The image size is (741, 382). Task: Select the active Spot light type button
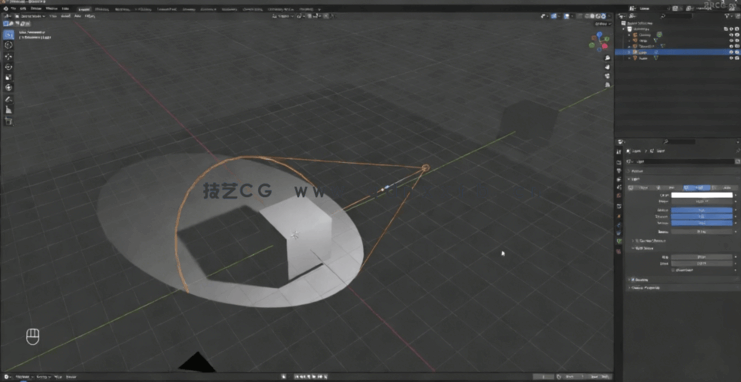click(697, 188)
